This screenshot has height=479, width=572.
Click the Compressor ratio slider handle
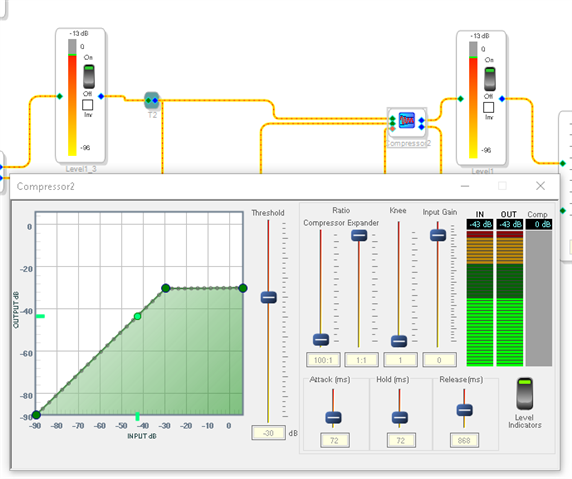point(321,340)
